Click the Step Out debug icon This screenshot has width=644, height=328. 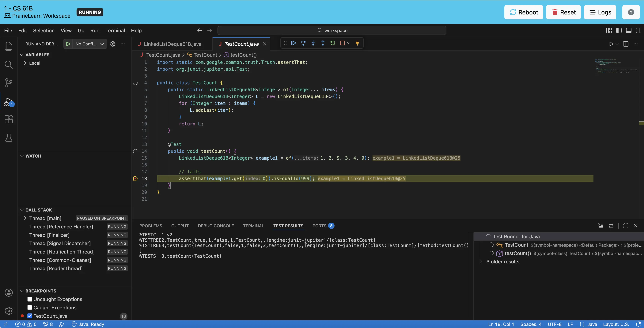[x=323, y=43]
